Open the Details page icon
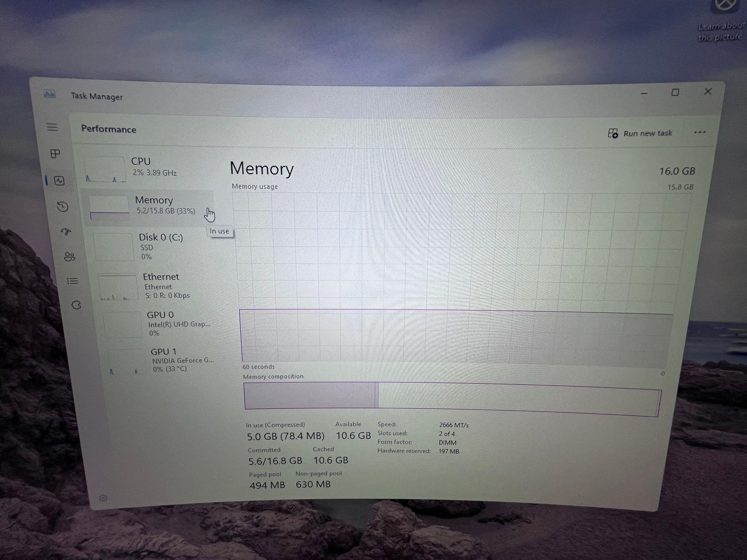Screen dimensions: 747x560 coord(73,281)
